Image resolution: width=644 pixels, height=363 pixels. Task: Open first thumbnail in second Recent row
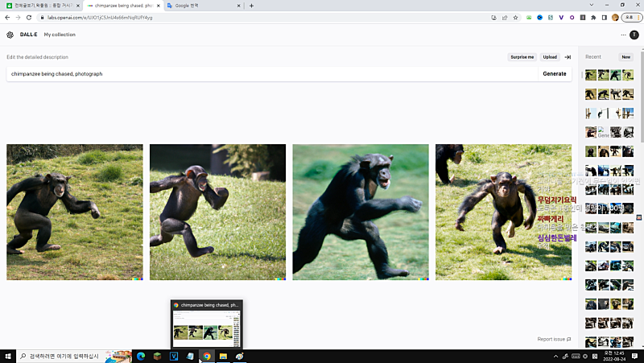click(x=591, y=94)
